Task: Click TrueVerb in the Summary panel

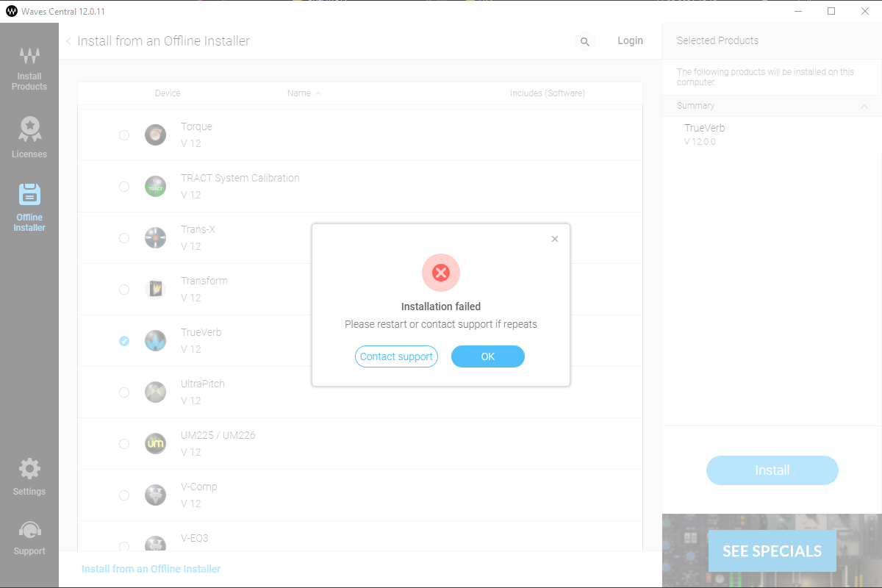Action: pyautogui.click(x=705, y=128)
